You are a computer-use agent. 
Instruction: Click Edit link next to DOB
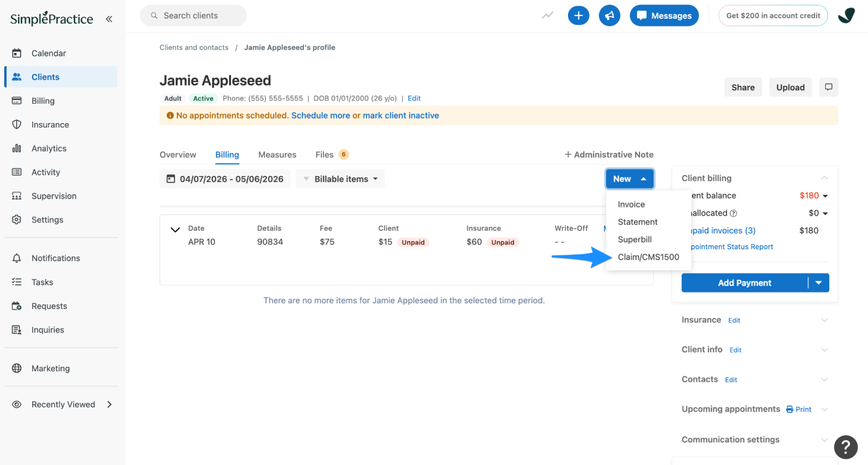[x=414, y=98]
